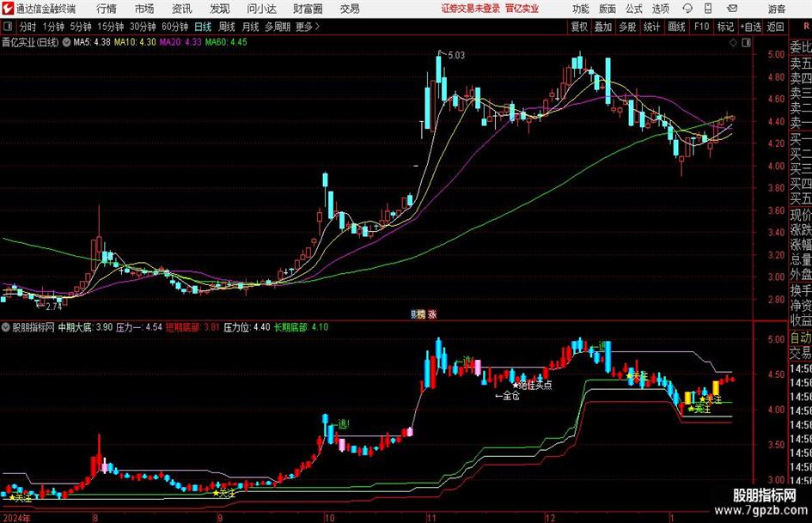Expand 更多 period options
Screen dimensions: 812x523
(308, 27)
